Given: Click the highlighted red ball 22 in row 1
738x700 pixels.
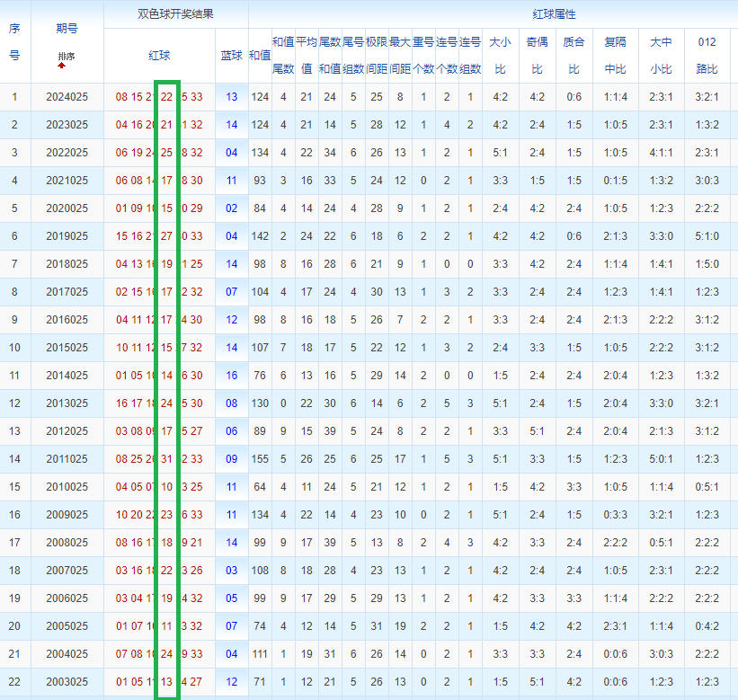Looking at the screenshot, I should click(166, 97).
